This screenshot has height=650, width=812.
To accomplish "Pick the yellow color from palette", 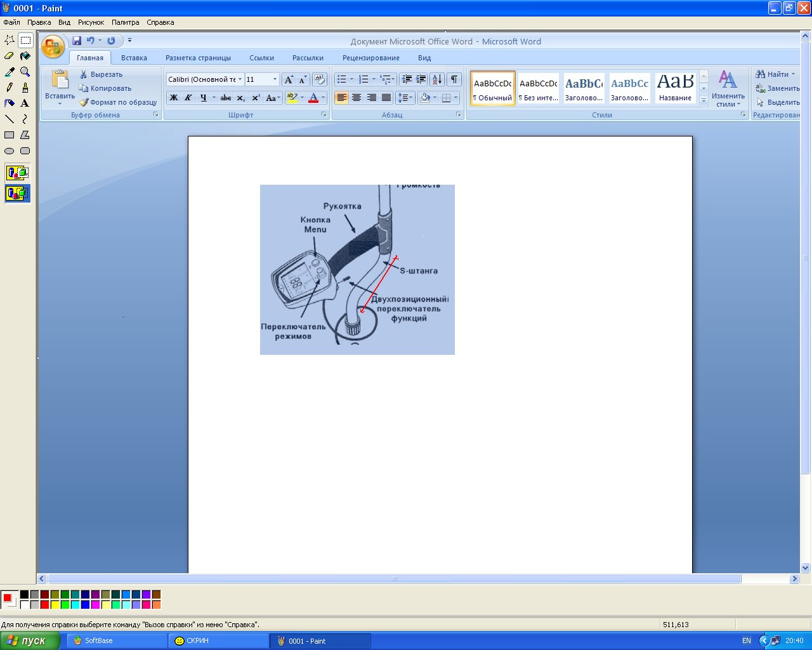I will tap(55, 605).
